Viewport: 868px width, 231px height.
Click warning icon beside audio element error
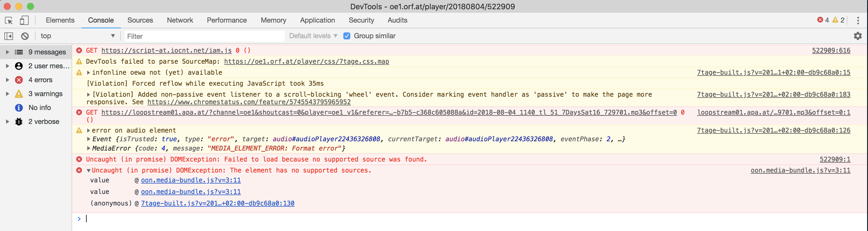79,130
